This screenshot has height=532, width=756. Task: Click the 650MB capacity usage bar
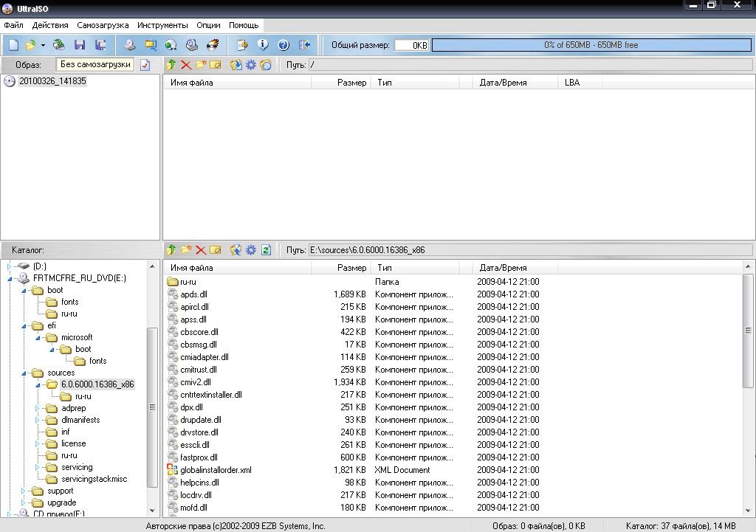point(591,45)
